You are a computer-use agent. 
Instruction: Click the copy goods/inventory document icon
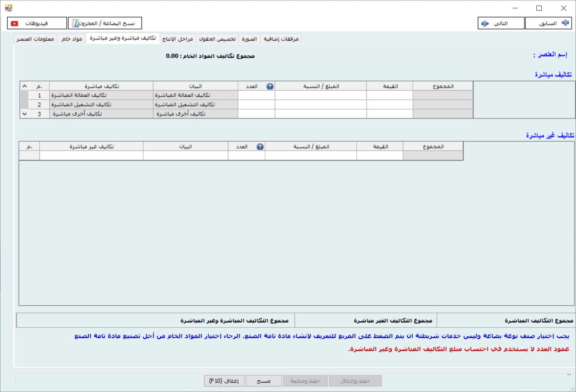(x=75, y=23)
